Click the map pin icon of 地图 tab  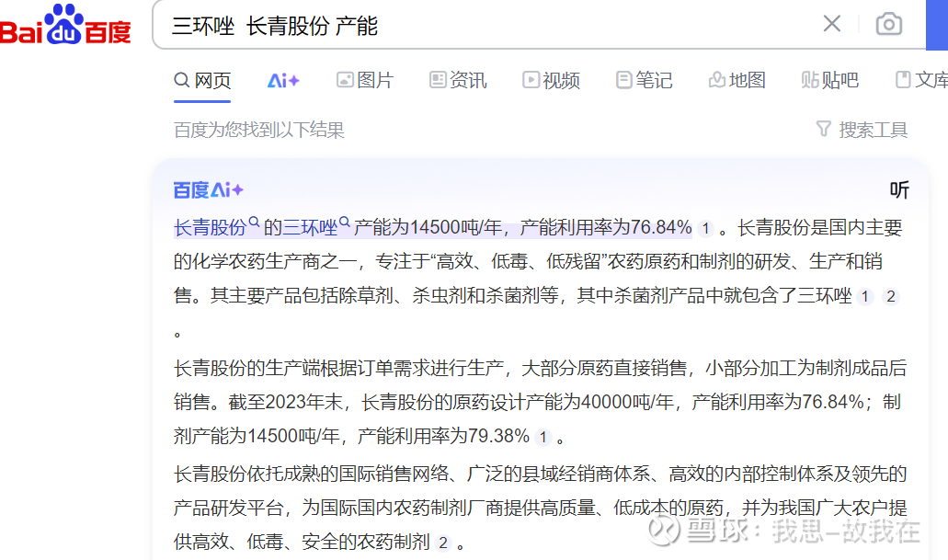click(717, 80)
